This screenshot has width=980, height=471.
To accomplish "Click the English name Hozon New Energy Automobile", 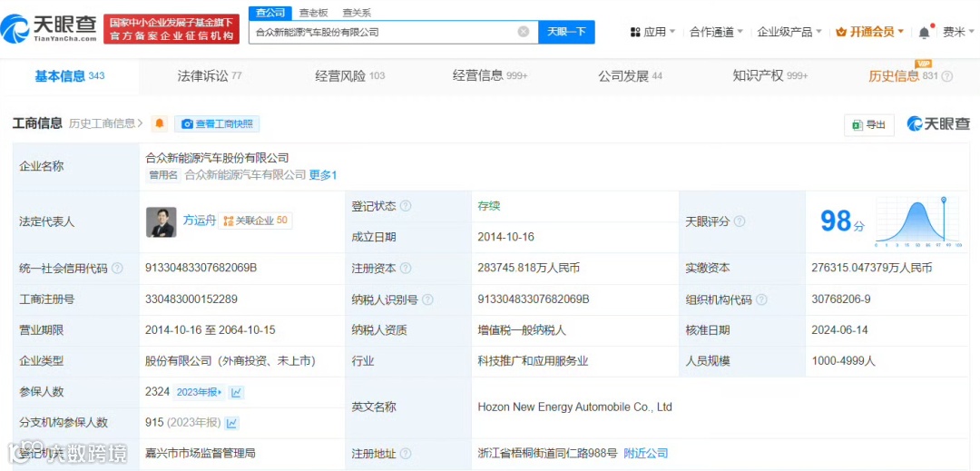I will pos(575,407).
